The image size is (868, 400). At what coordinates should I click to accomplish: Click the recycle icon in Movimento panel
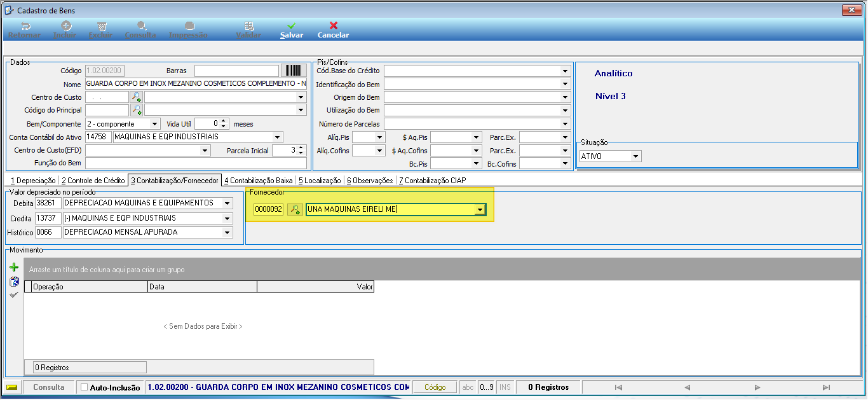click(14, 281)
